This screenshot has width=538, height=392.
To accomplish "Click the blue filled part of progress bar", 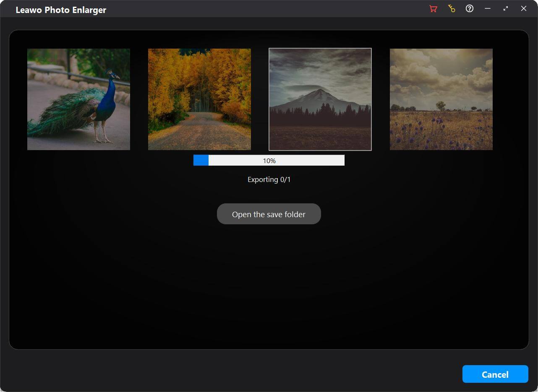I will [201, 161].
